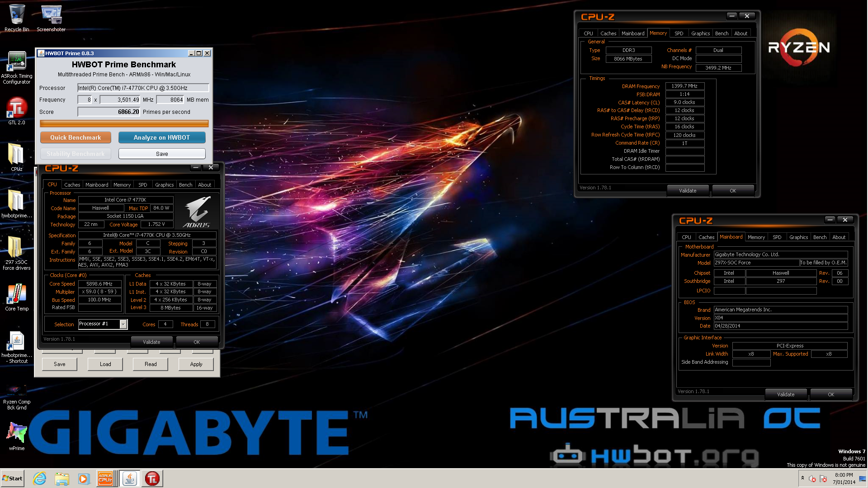The image size is (868, 488).
Task: Select CPU tab in CPU-Z Memory window
Action: (x=588, y=33)
